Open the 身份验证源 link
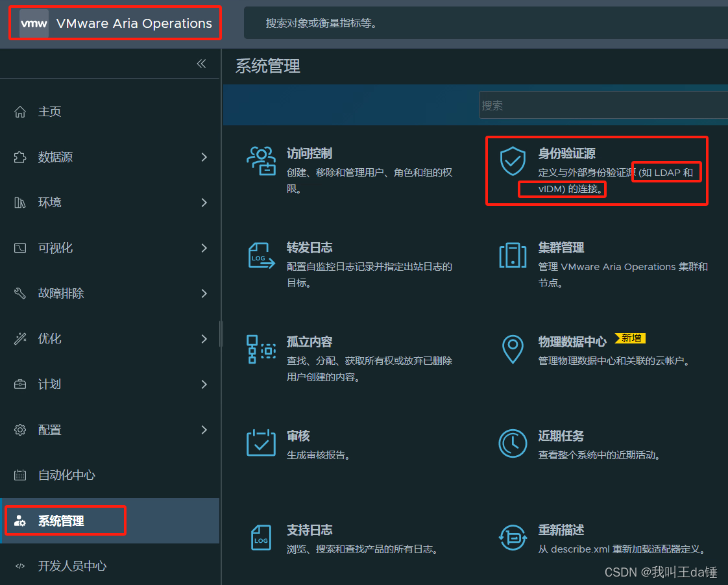The height and width of the screenshot is (585, 728). [x=566, y=153]
